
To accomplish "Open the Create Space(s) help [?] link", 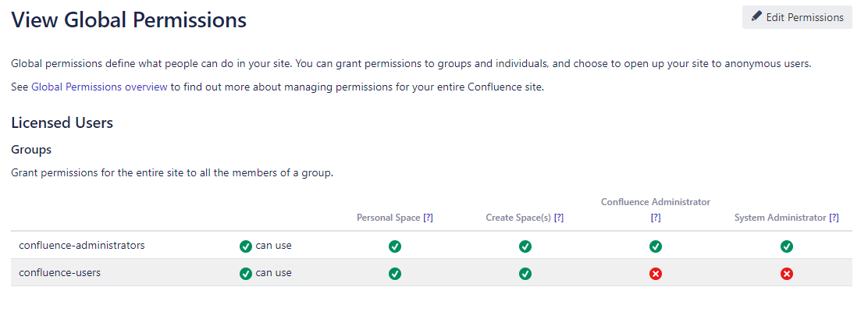I will (x=559, y=218).
